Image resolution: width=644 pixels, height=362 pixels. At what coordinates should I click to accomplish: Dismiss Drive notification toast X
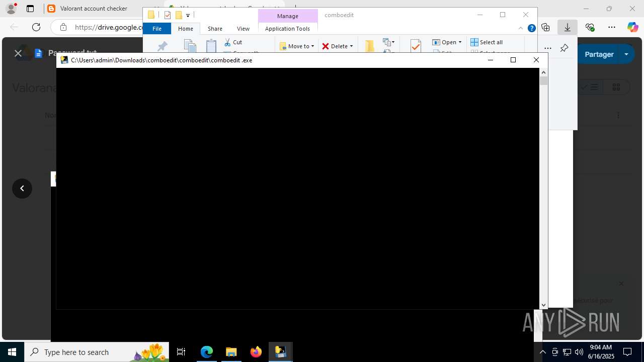pos(621,284)
